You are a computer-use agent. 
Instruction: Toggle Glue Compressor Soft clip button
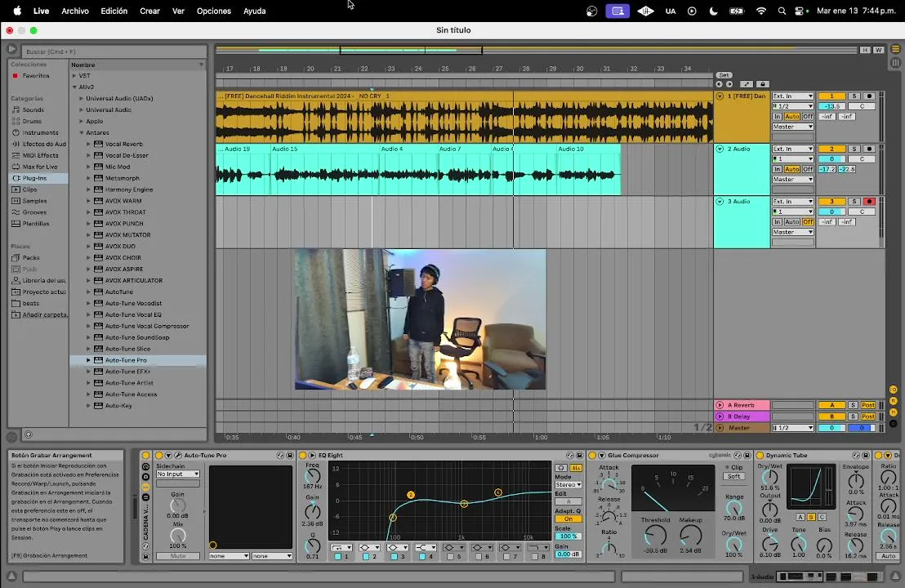pyautogui.click(x=733, y=477)
